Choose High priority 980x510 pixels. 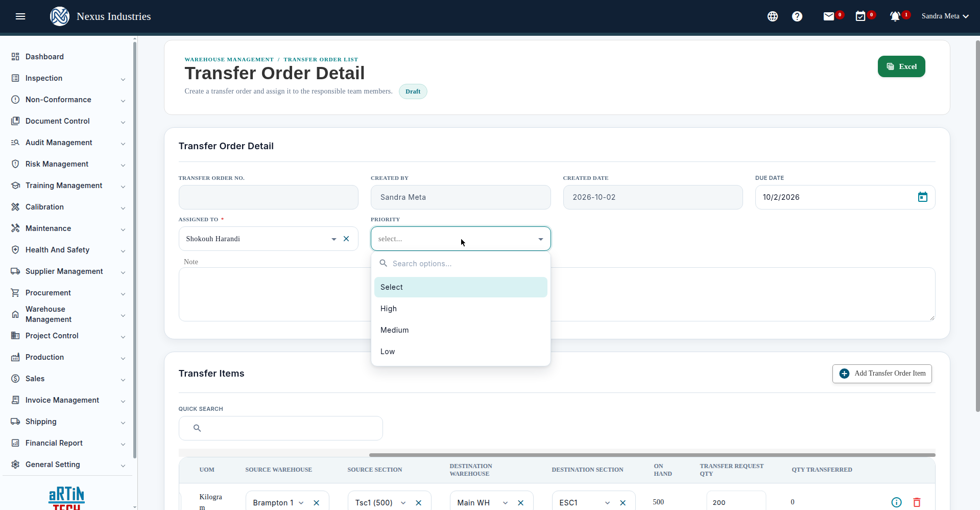tap(461, 309)
